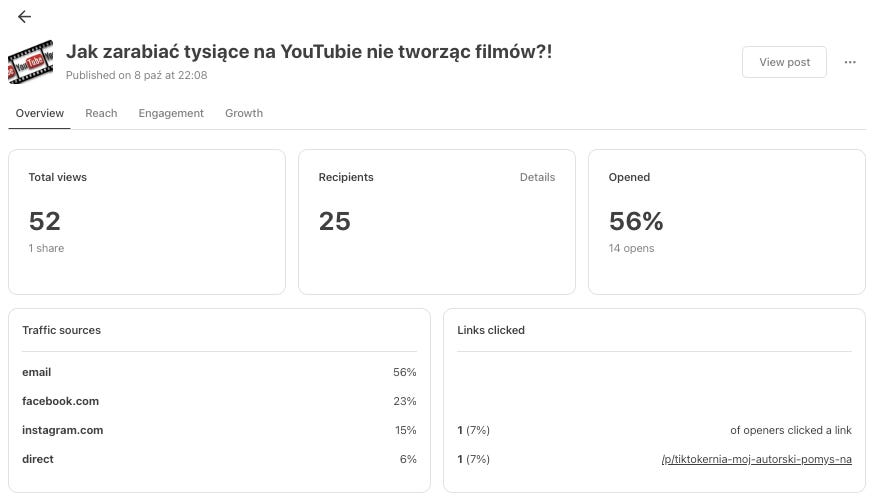
Task: Select the Recipients count of 25
Action: tap(335, 221)
